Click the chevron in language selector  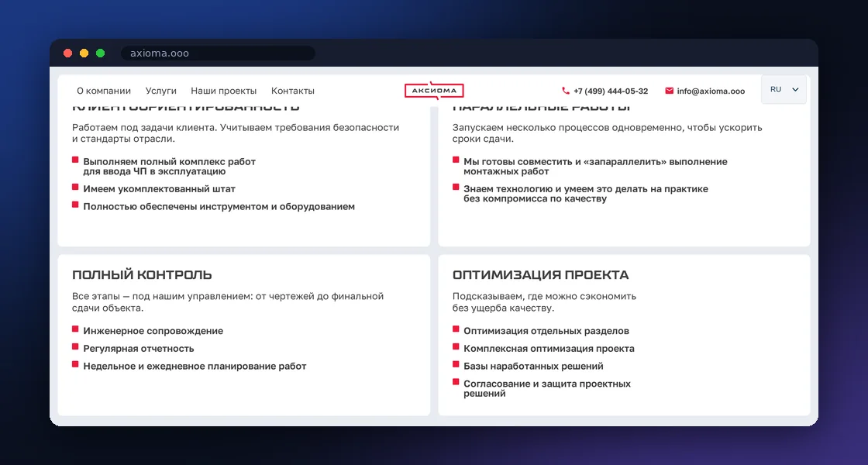tap(795, 90)
